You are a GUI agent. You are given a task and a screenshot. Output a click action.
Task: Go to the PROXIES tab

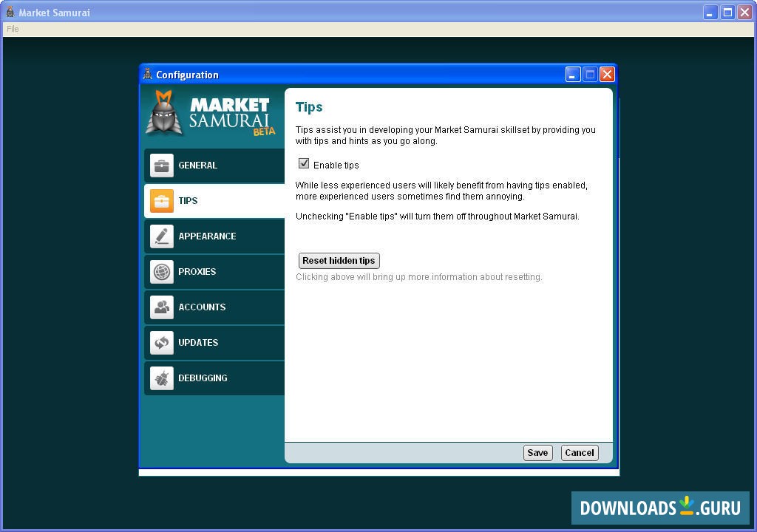point(214,272)
